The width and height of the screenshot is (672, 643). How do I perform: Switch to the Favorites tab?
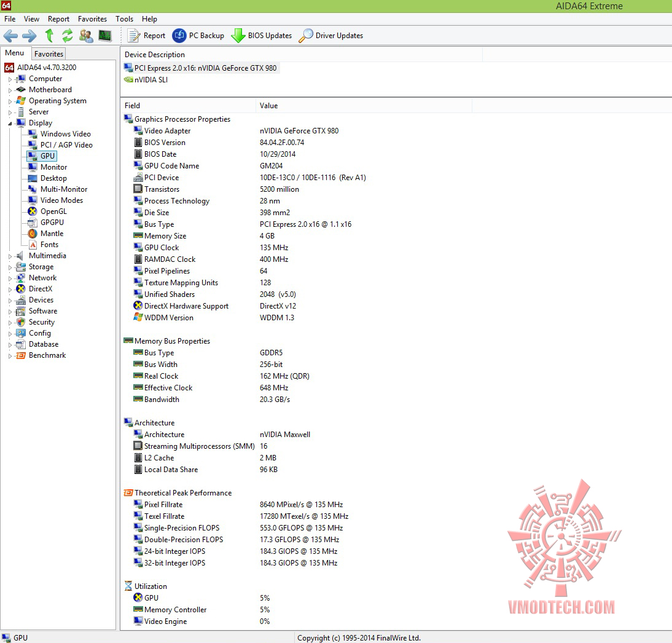pyautogui.click(x=49, y=53)
